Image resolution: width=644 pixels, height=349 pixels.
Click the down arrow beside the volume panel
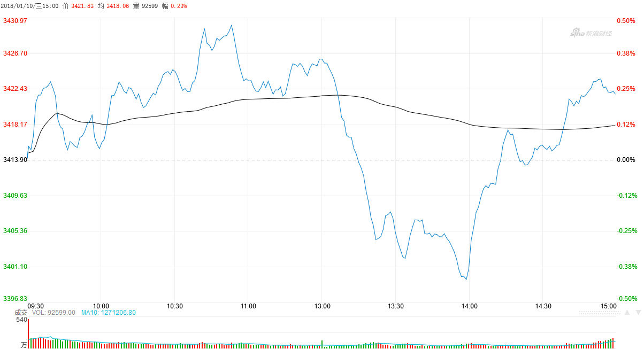(638, 313)
